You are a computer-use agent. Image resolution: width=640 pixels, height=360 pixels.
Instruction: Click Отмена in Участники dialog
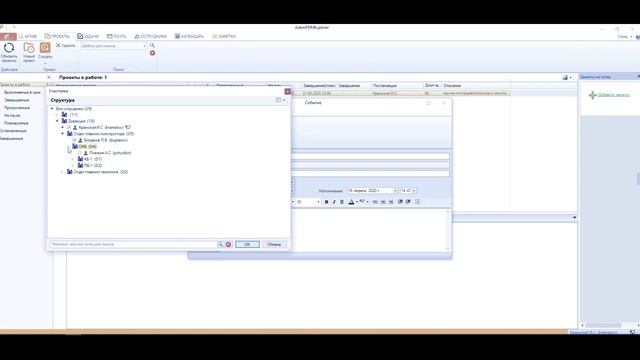[x=274, y=244]
